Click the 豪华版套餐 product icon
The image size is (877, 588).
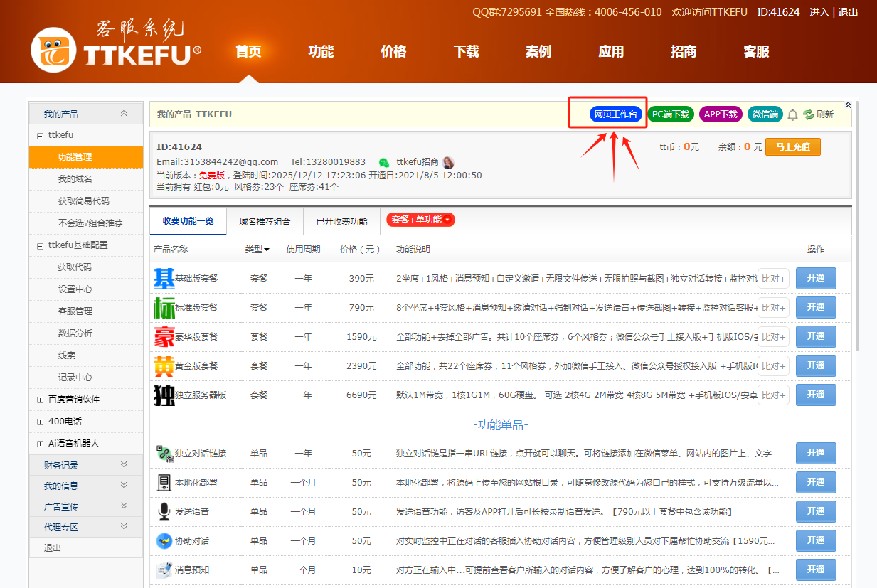click(x=164, y=337)
